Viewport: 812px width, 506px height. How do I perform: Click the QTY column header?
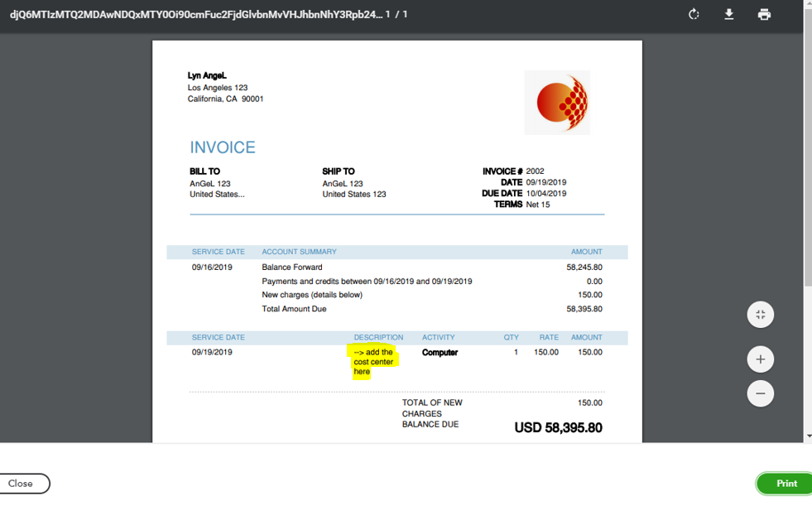pos(512,337)
